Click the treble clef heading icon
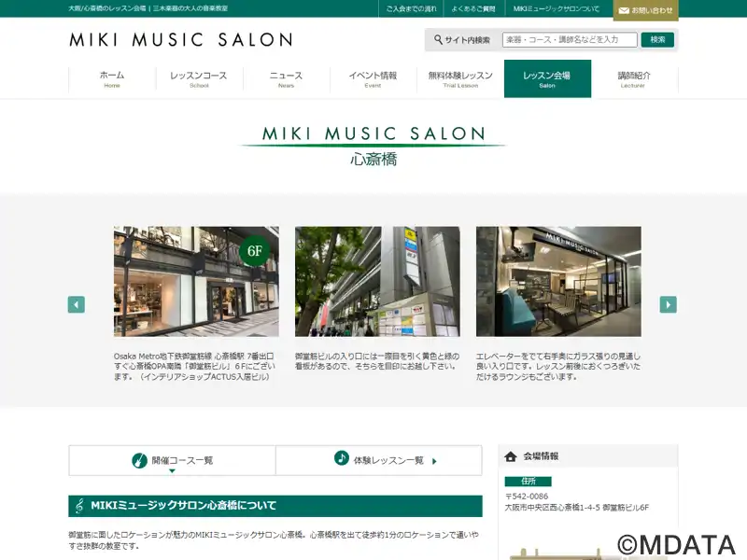 pyautogui.click(x=79, y=506)
